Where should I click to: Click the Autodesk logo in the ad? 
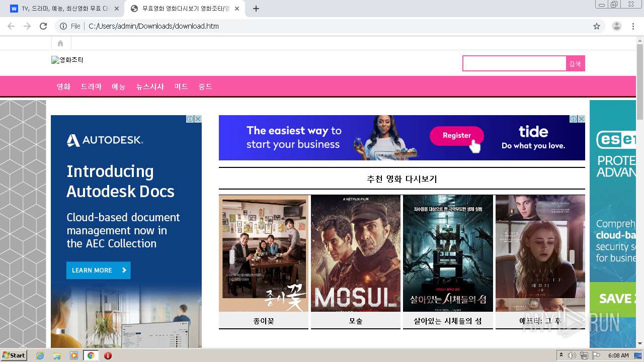[105, 140]
